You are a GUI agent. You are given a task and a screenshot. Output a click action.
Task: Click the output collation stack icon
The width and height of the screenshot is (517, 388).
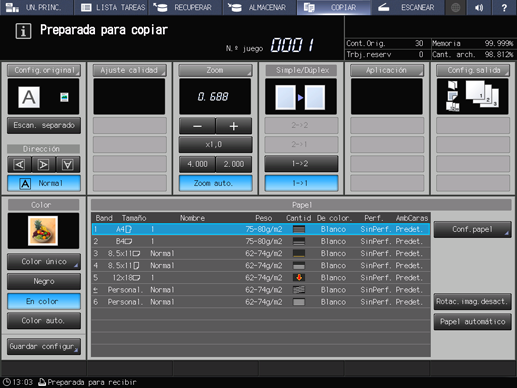pos(482,94)
